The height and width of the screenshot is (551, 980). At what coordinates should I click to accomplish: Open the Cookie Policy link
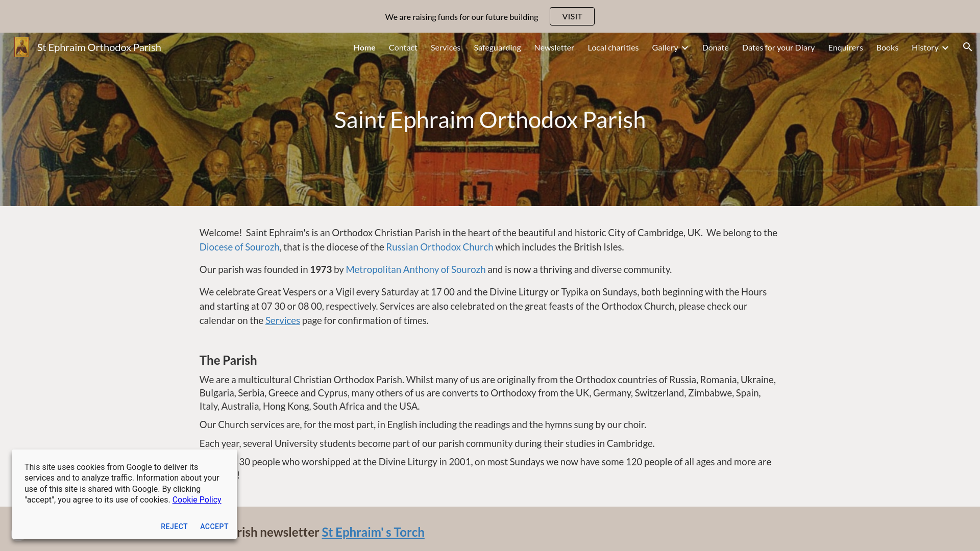(197, 500)
